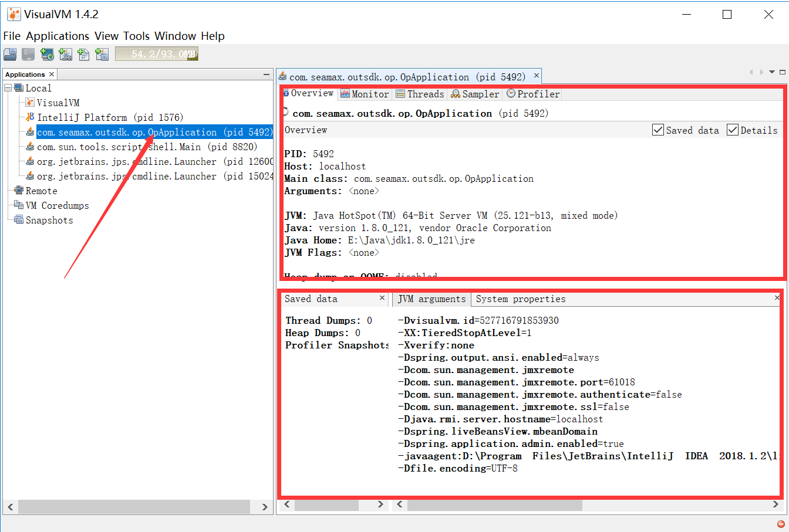Viewport: 789px width, 532px height.
Task: Switch to the System properties tab
Action: point(521,299)
